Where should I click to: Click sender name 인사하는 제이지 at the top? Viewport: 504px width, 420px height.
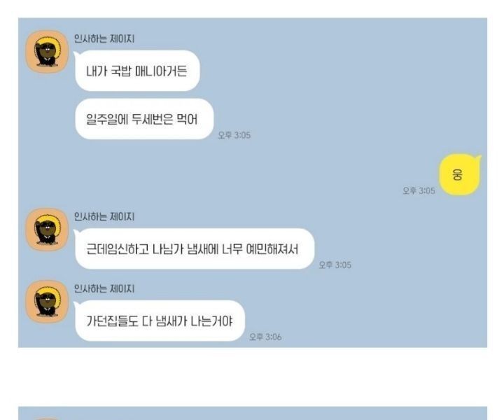(104, 38)
